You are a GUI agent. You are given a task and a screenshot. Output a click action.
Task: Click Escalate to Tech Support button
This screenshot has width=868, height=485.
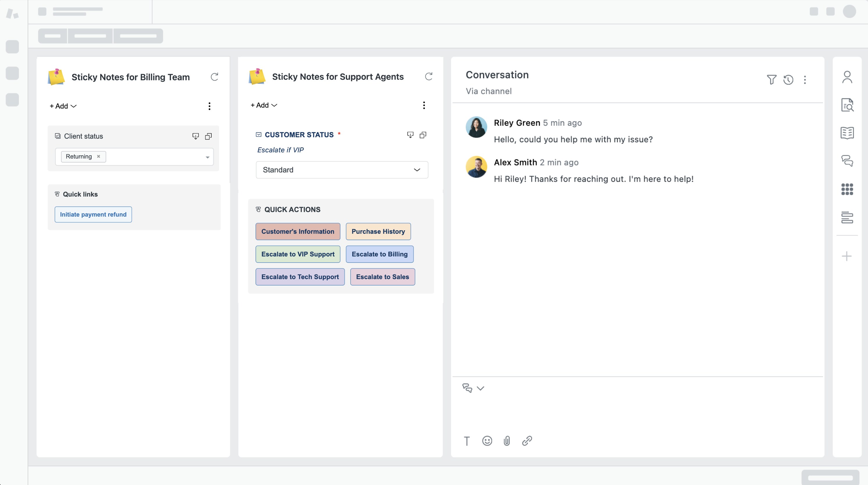[x=300, y=277]
